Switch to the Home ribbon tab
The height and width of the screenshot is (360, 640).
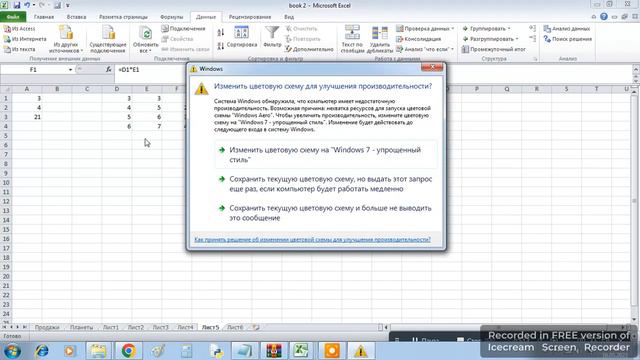tap(44, 17)
